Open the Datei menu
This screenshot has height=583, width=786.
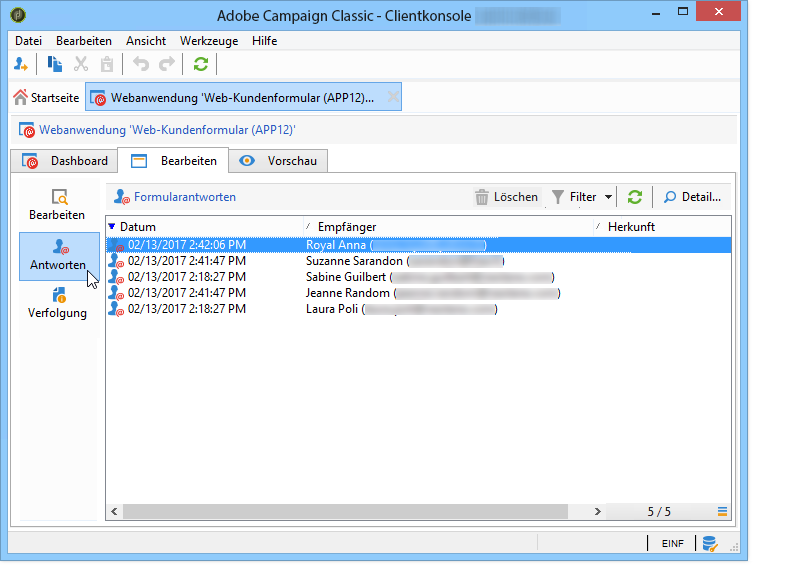tap(28, 41)
